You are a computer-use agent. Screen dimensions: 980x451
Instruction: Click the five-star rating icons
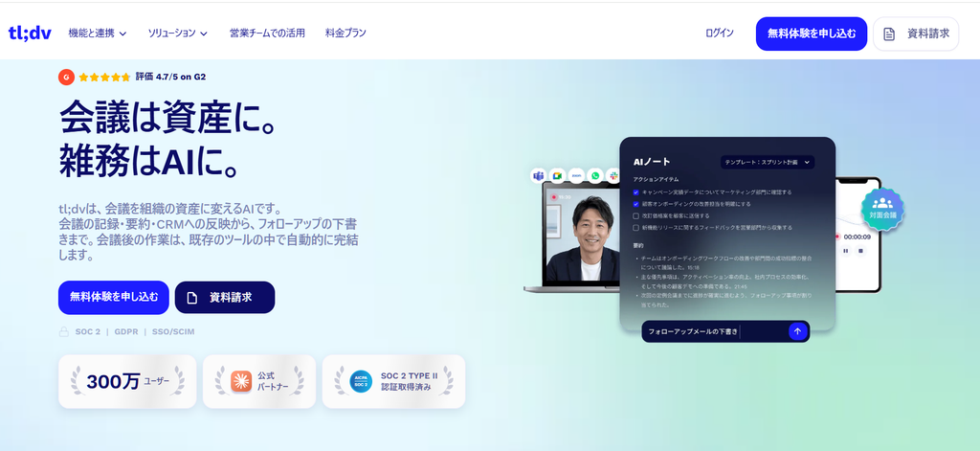(x=105, y=78)
